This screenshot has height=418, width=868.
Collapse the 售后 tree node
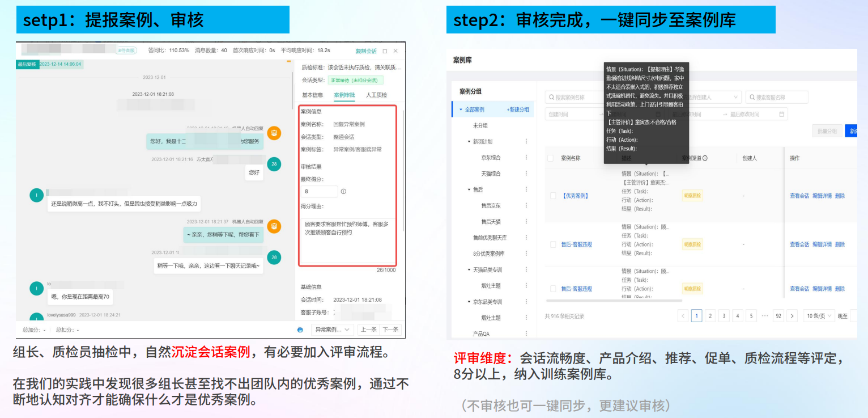click(469, 189)
